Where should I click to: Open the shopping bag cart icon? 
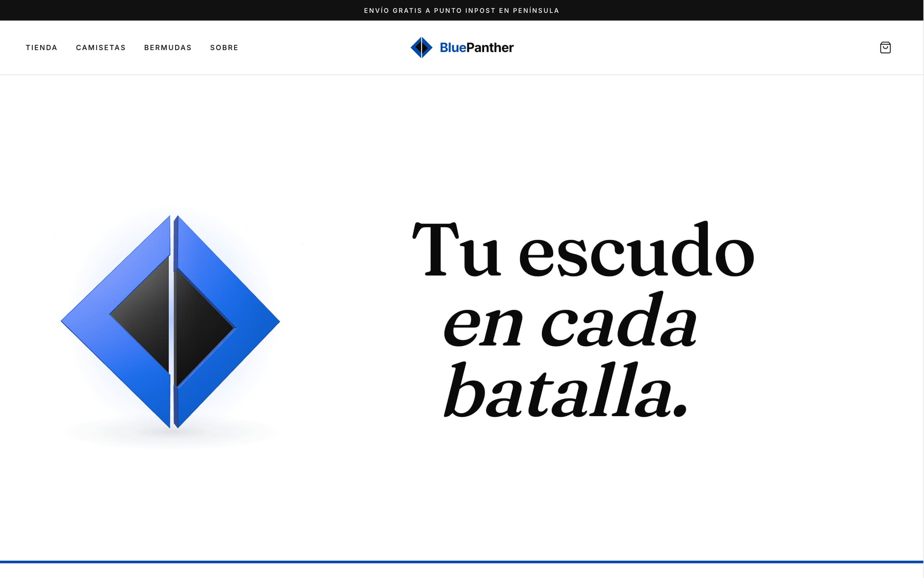coord(885,47)
